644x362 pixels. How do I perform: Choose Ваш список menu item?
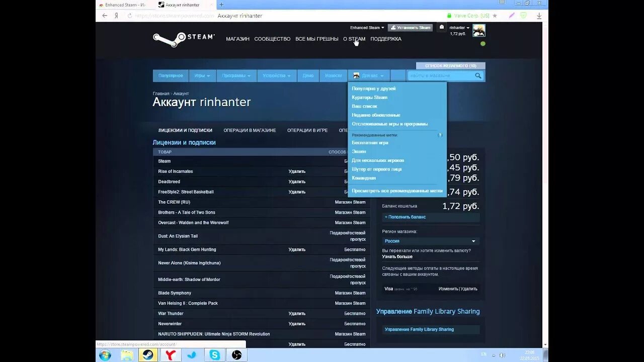tap(364, 107)
